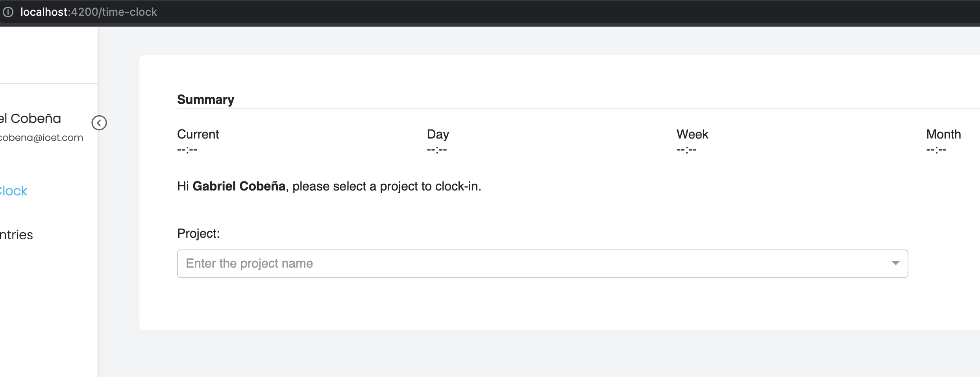Image resolution: width=980 pixels, height=377 pixels.
Task: Click the Month summary label
Action: pos(943,134)
